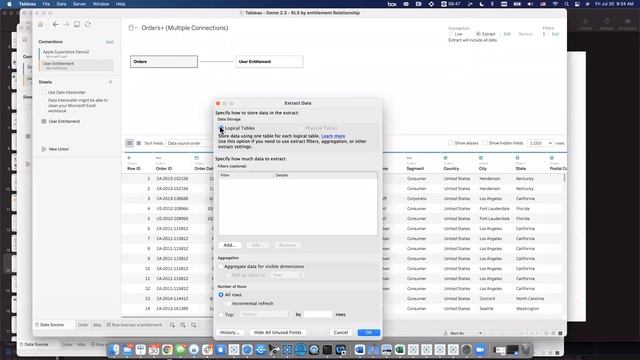Screen dimensions: 640x360
Task: Click Cancel in Extract Data dialog
Action: point(341,333)
